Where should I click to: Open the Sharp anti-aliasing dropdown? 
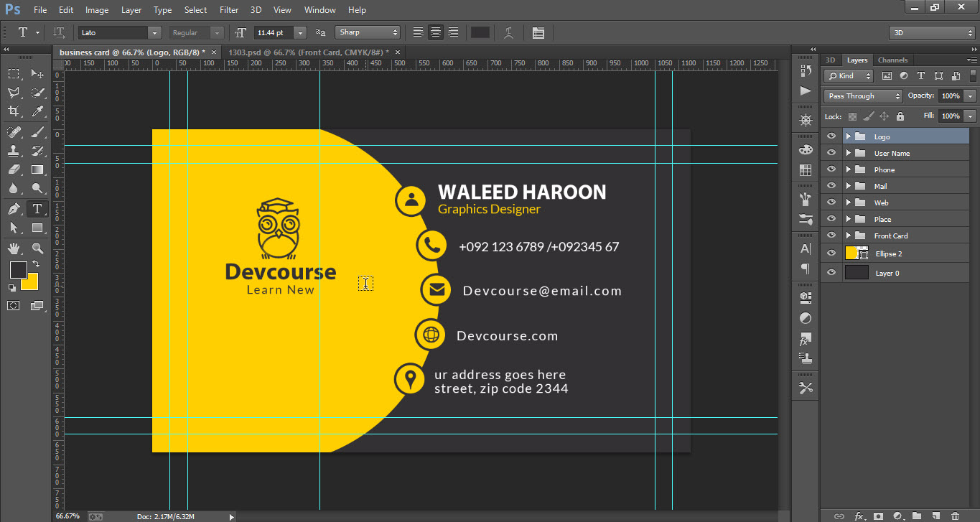(x=368, y=32)
